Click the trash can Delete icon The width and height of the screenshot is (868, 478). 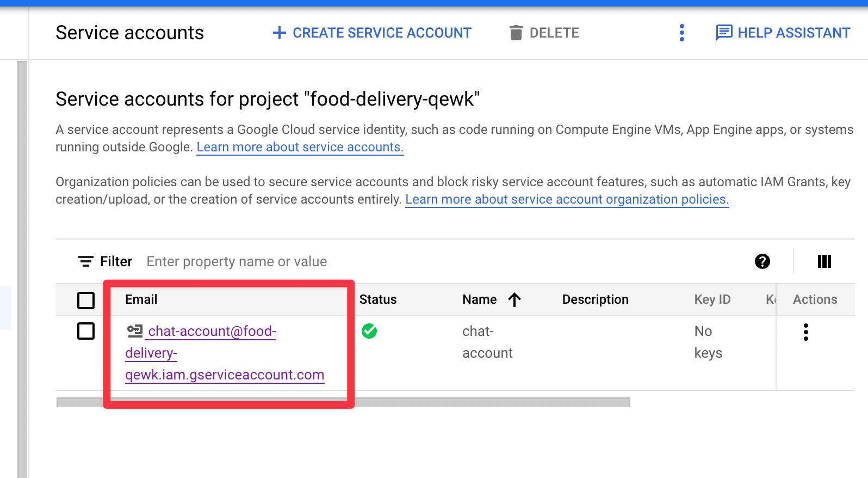click(x=516, y=33)
